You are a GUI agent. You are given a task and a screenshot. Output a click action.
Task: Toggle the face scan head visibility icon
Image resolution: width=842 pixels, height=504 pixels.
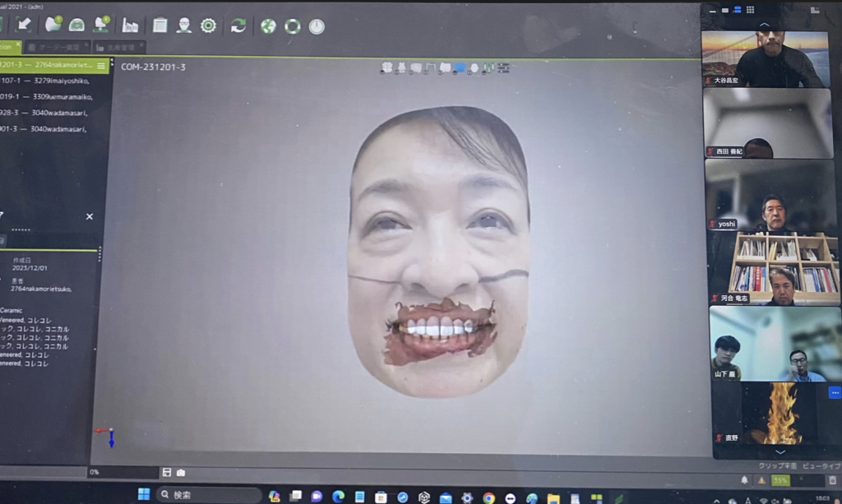click(x=474, y=68)
